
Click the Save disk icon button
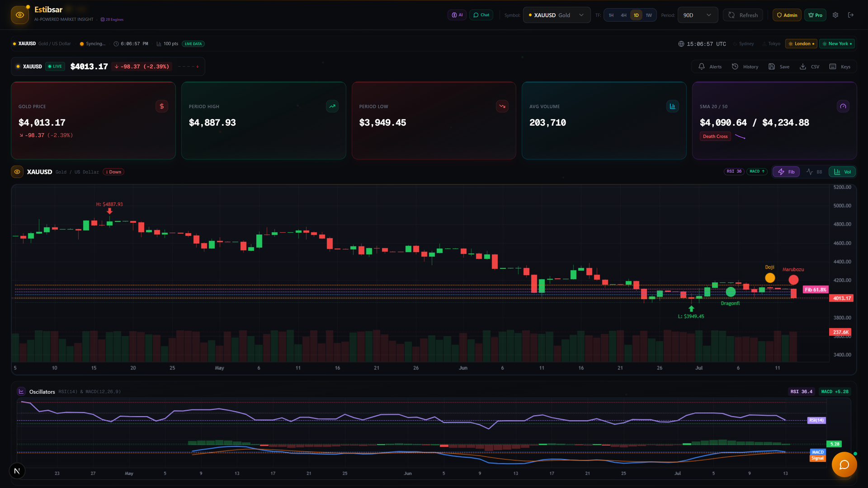click(779, 66)
